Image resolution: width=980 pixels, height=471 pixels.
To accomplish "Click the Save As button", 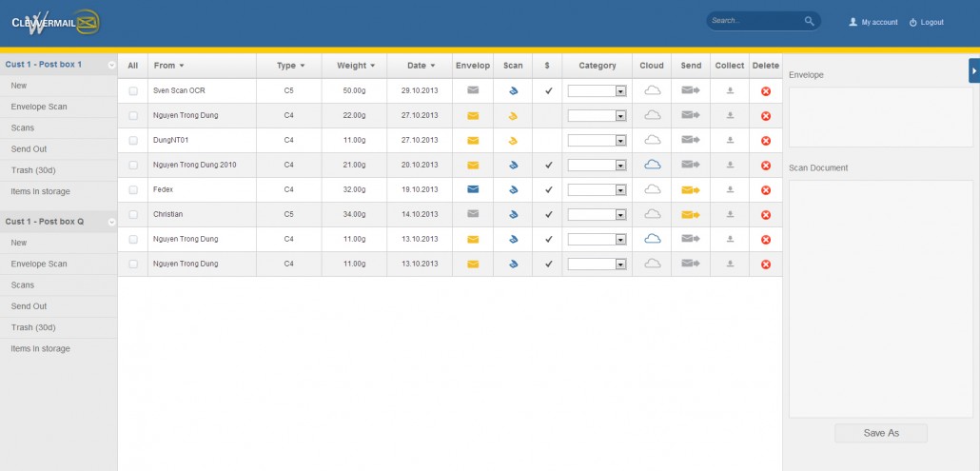I will 880,433.
